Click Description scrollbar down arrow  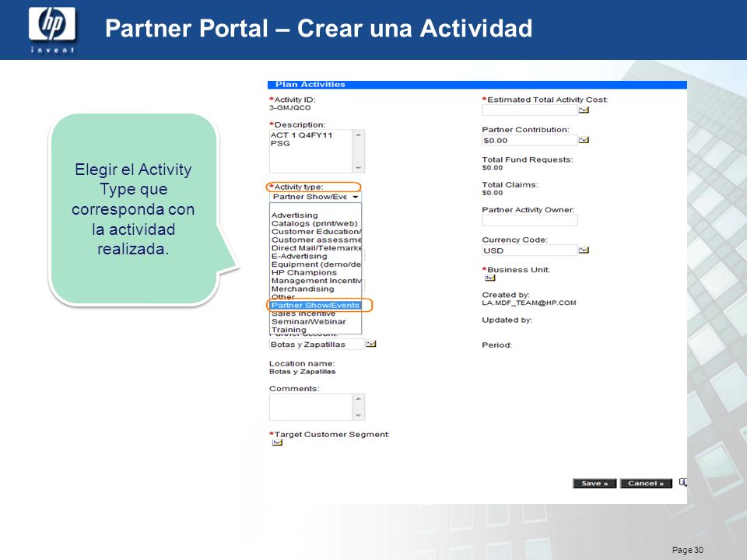click(358, 168)
